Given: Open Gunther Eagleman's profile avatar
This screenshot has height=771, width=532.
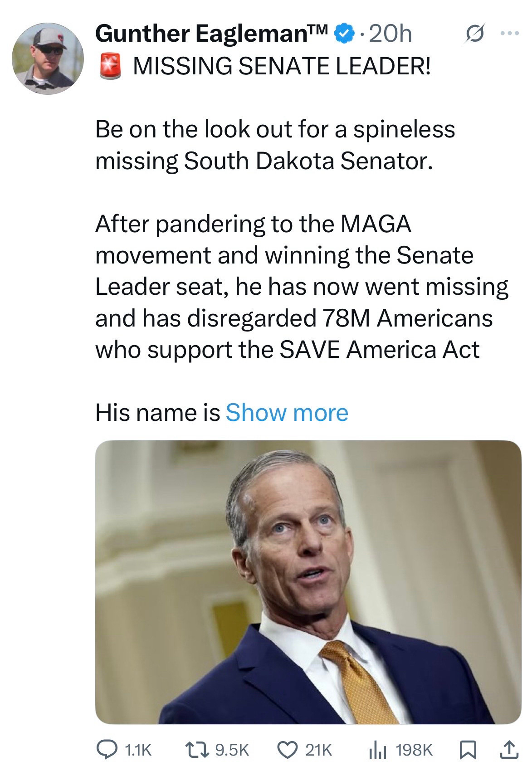Looking at the screenshot, I should (48, 58).
